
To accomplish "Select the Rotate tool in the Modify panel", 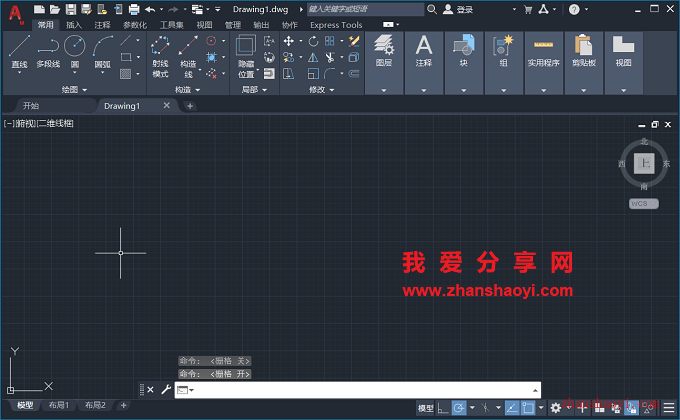I will point(313,41).
